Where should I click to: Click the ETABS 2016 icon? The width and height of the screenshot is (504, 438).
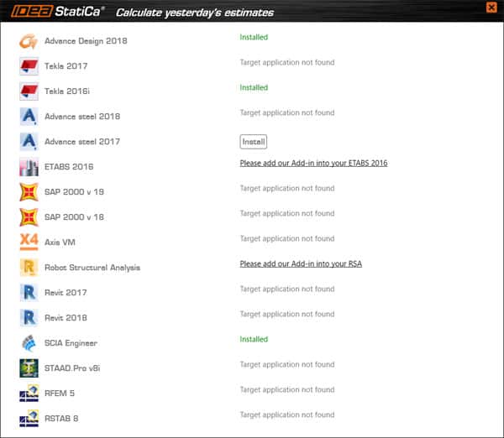29,167
